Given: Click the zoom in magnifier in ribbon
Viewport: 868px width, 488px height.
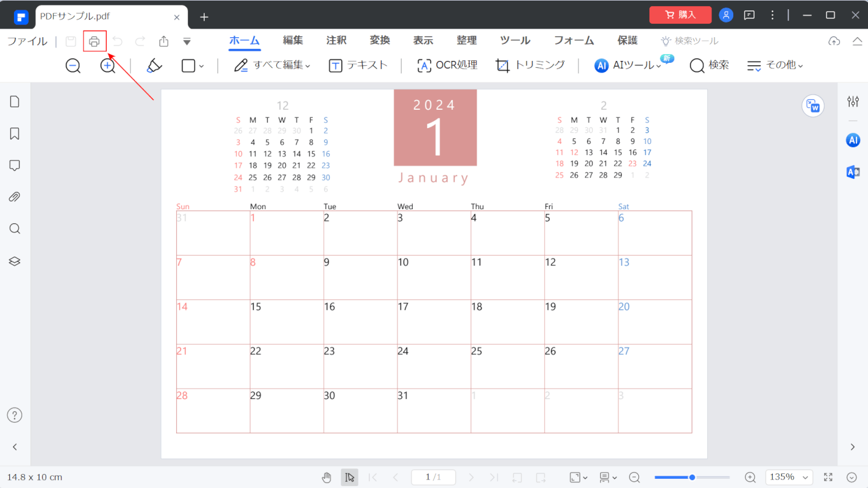Looking at the screenshot, I should (108, 65).
